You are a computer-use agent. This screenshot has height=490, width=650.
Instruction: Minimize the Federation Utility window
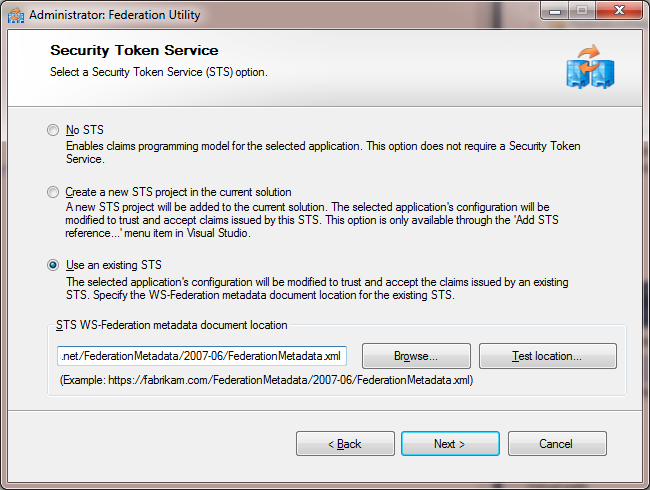pos(555,10)
